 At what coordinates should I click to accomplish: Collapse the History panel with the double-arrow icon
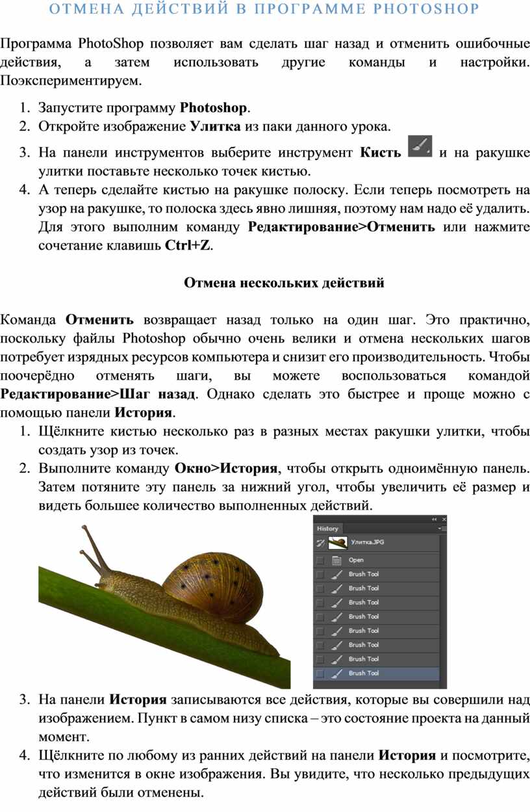click(x=434, y=519)
